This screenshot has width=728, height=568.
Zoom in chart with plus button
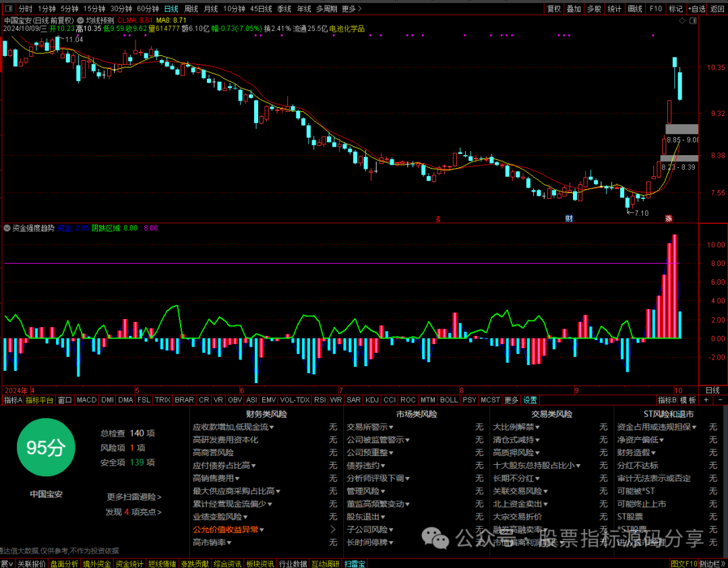click(x=706, y=400)
